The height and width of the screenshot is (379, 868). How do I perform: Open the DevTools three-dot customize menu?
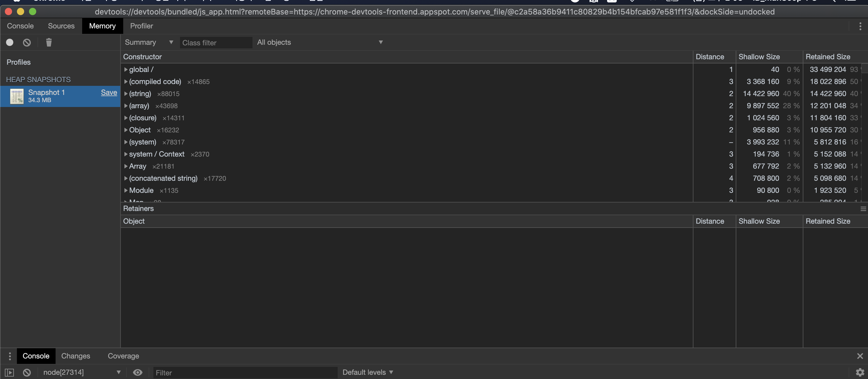(860, 26)
